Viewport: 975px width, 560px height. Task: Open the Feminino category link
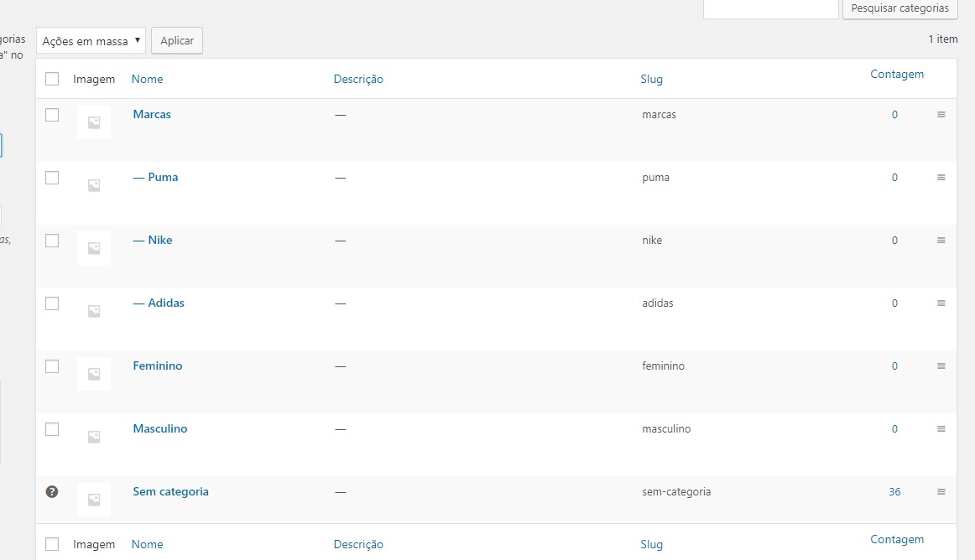[x=157, y=366]
